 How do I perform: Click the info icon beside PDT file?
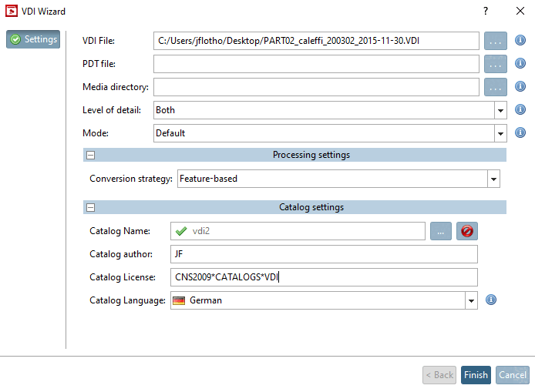point(520,63)
